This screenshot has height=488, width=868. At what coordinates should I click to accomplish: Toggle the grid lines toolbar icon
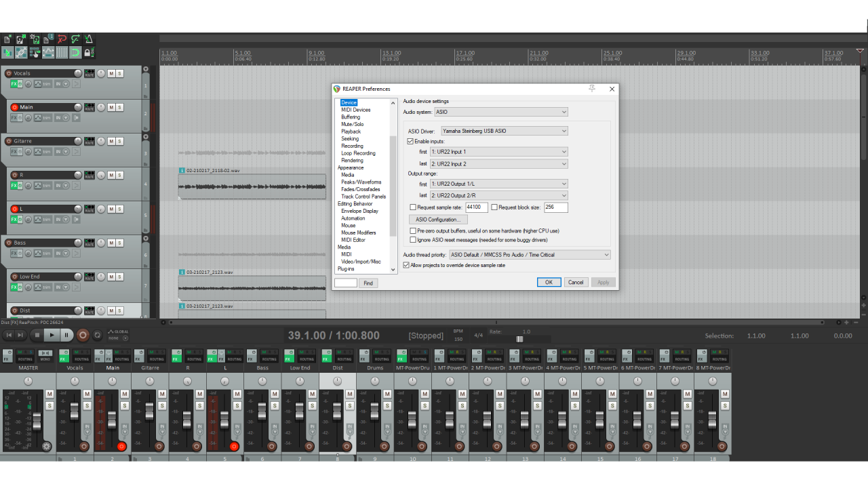[x=62, y=52]
